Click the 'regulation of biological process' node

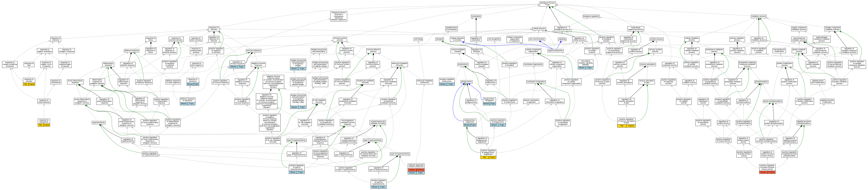[562, 29]
